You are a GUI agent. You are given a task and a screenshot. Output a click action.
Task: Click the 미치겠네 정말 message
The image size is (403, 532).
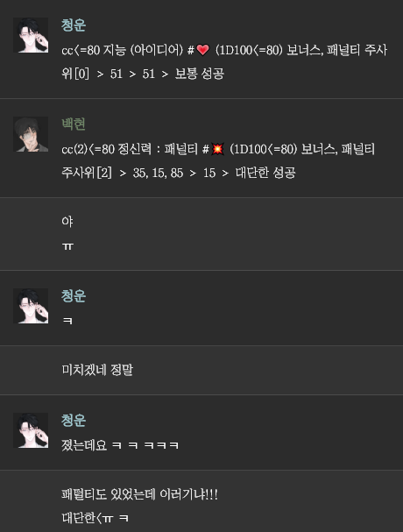tap(97, 370)
